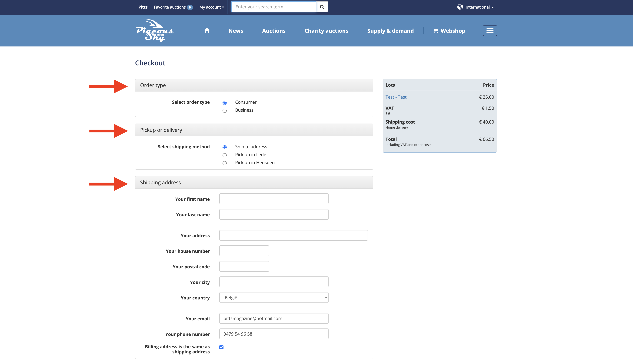Screen dimensions: 633x364
Task: Open Favorite auctions link
Action: [x=170, y=7]
